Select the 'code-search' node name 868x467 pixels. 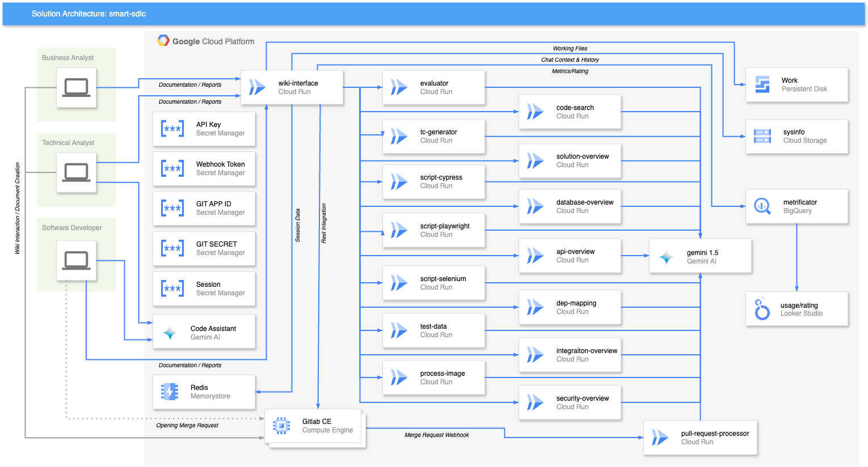coord(575,108)
